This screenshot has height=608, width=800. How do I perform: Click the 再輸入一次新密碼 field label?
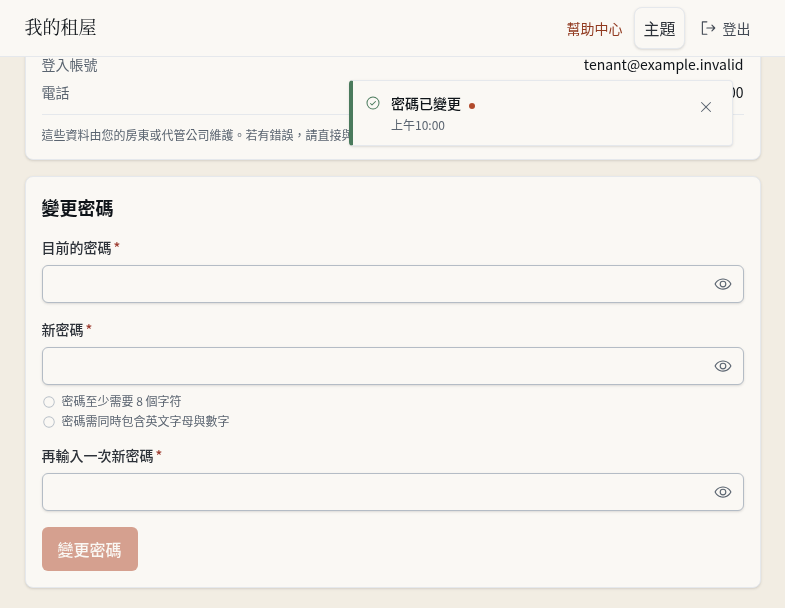97,456
